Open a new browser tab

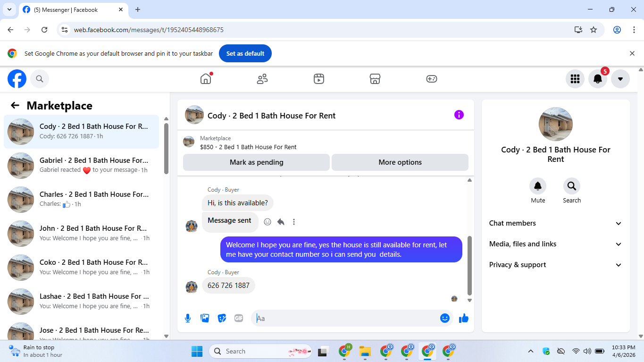(138, 9)
